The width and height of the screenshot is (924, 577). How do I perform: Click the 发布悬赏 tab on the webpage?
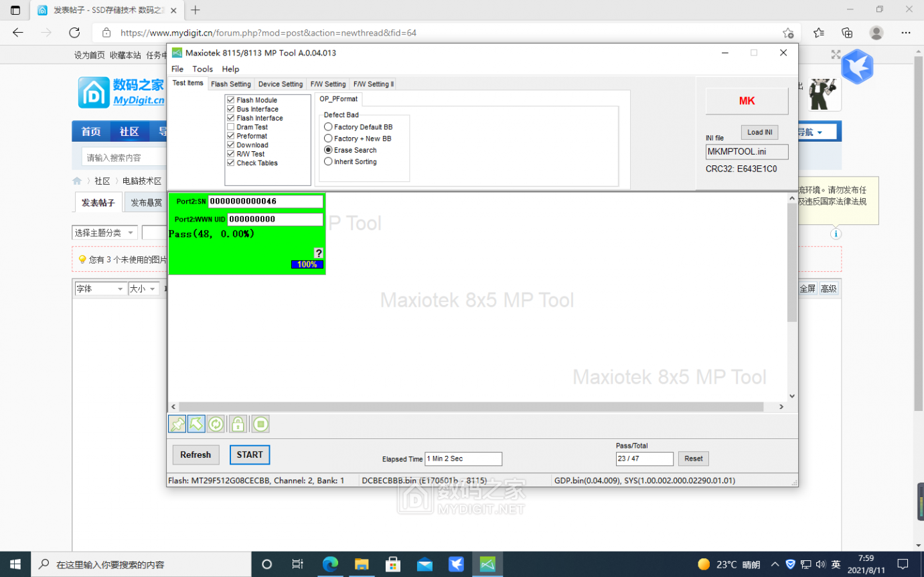[x=146, y=203]
